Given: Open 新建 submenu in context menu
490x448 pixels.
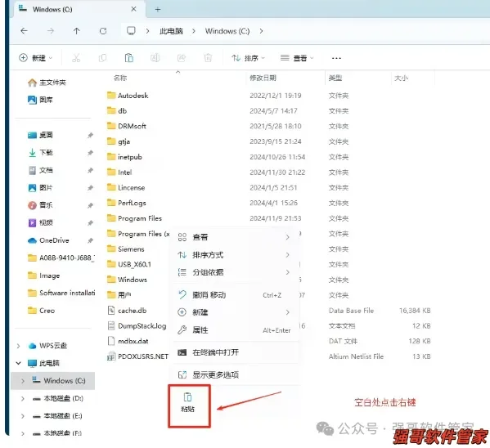Looking at the screenshot, I should point(234,312).
